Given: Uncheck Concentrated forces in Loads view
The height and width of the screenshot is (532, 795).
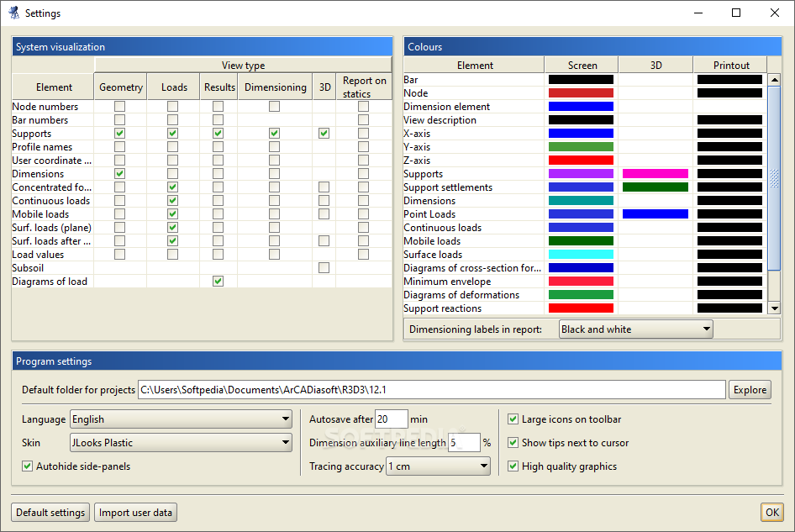Looking at the screenshot, I should [x=173, y=187].
